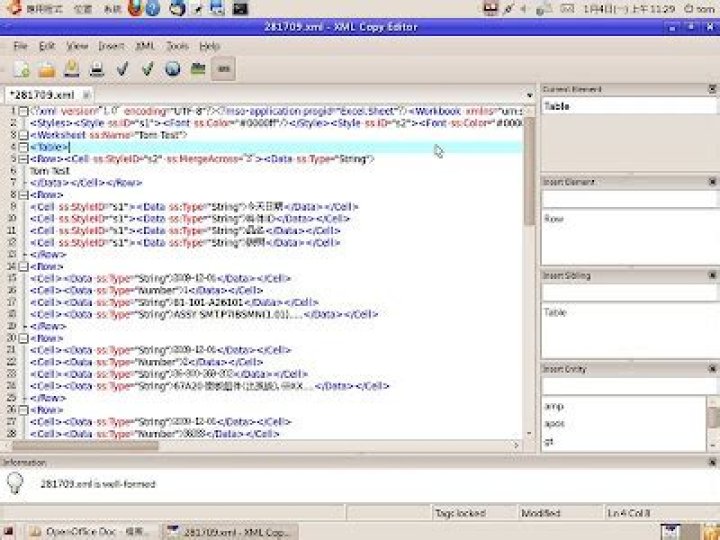The width and height of the screenshot is (720, 540).
Task: Save the document using the toolbar
Action: coord(72,69)
